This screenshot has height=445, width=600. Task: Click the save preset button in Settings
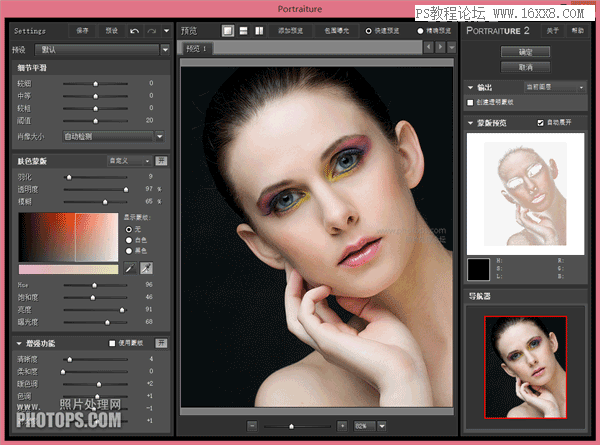[82, 31]
